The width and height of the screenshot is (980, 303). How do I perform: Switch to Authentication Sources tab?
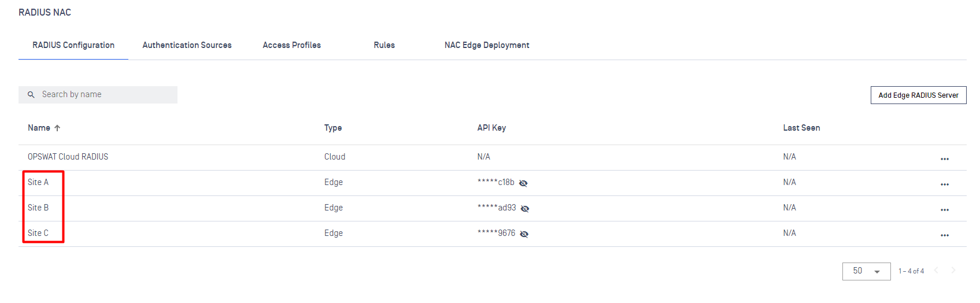click(187, 45)
